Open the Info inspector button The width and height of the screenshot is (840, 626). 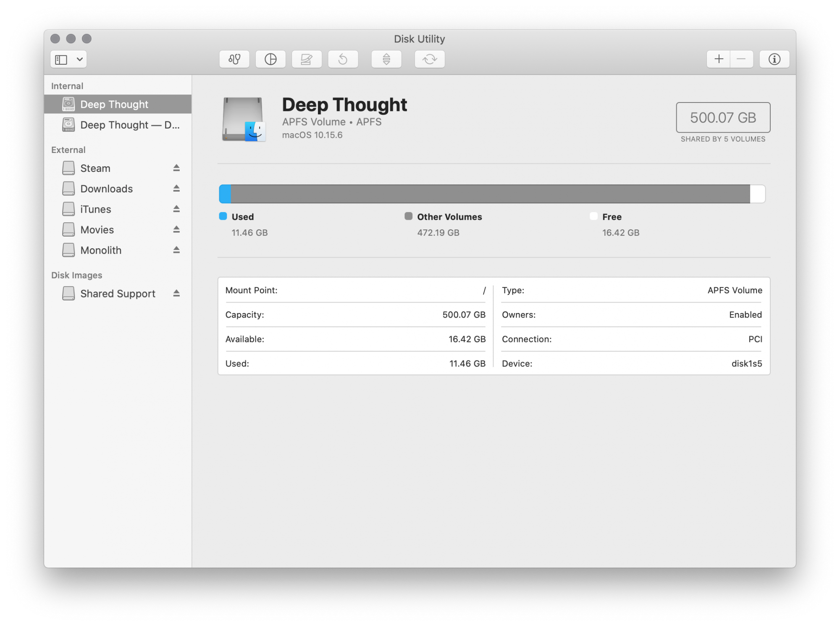click(774, 59)
